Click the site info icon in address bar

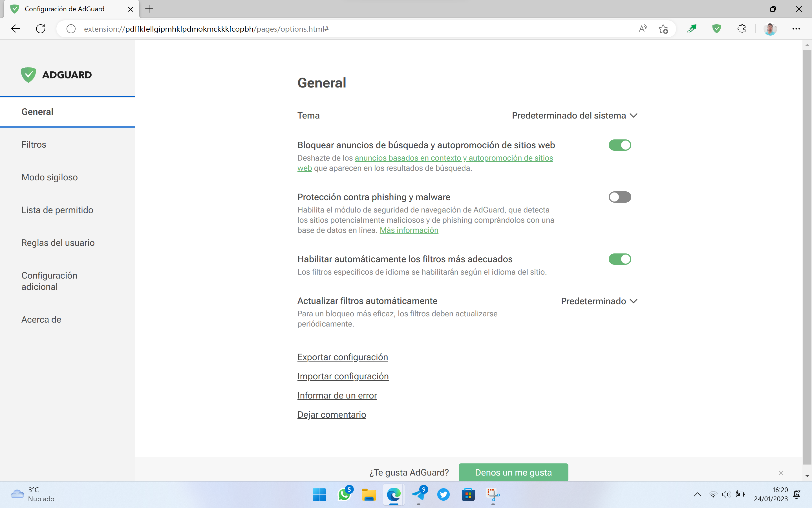71,29
